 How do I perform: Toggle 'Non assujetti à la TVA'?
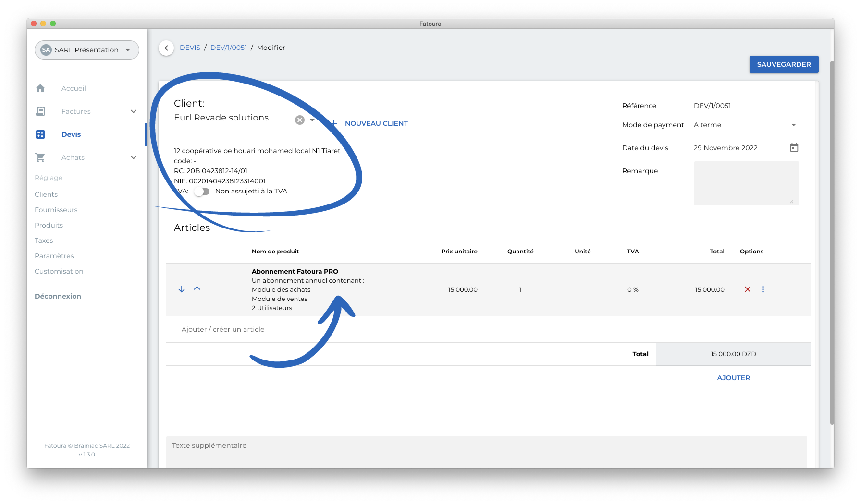[x=202, y=191]
